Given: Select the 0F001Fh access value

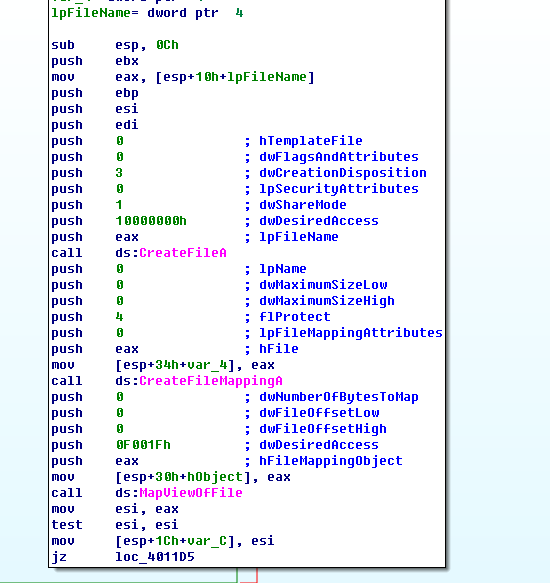Looking at the screenshot, I should tap(143, 445).
